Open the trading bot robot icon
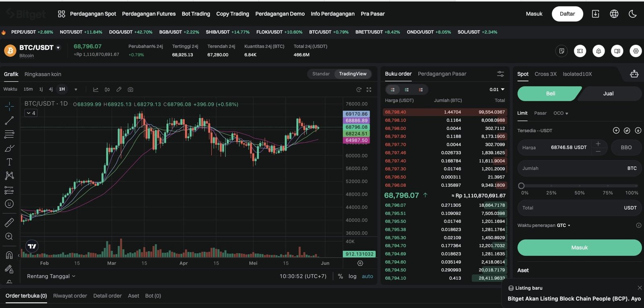Viewport: 644px width, 308px height. pos(634,74)
